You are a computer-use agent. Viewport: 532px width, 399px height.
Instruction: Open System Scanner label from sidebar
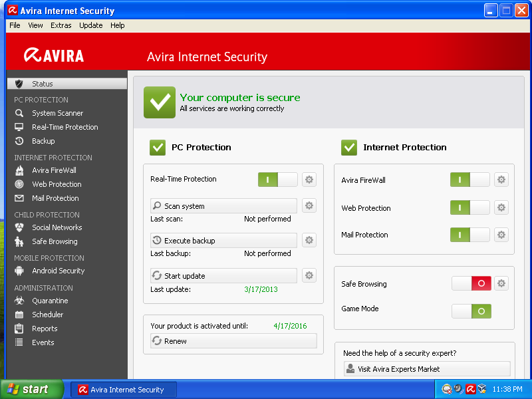[57, 113]
